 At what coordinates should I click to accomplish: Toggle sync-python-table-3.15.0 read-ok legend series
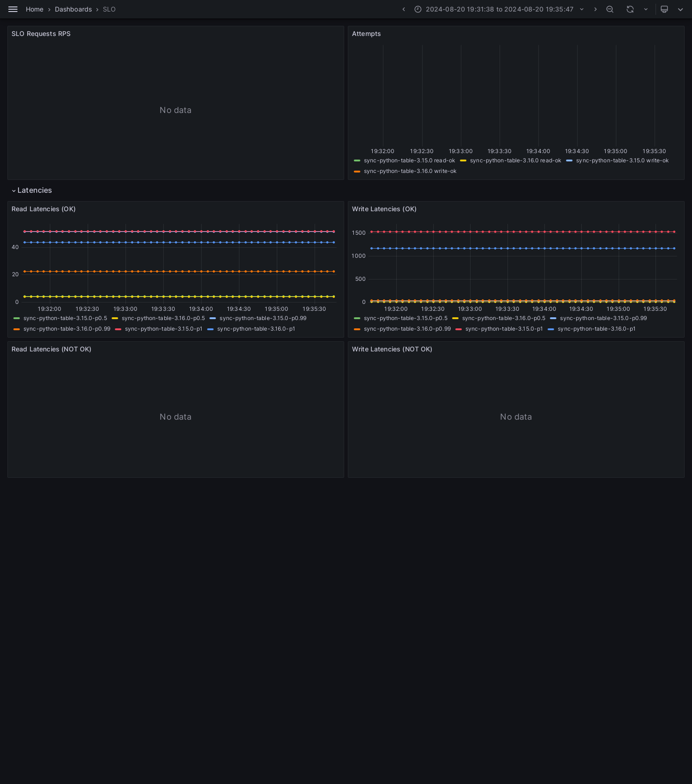[409, 160]
